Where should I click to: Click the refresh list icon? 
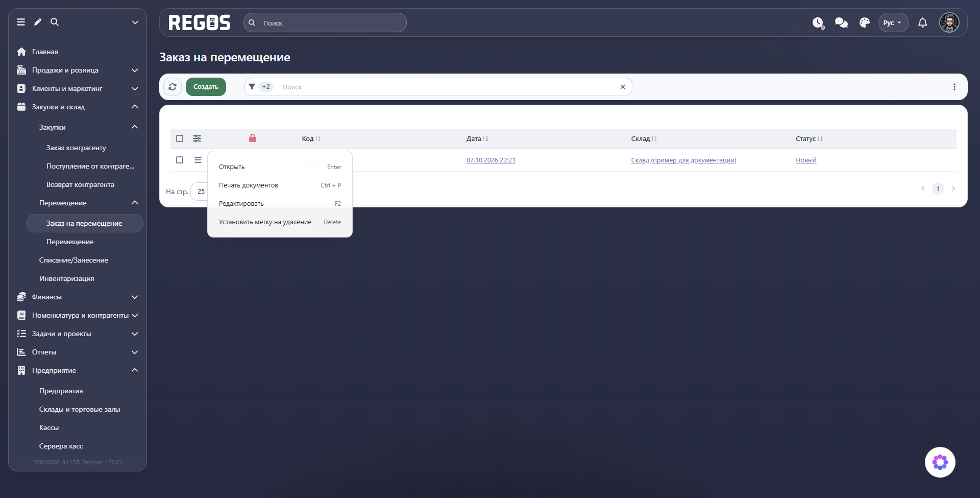pyautogui.click(x=173, y=87)
